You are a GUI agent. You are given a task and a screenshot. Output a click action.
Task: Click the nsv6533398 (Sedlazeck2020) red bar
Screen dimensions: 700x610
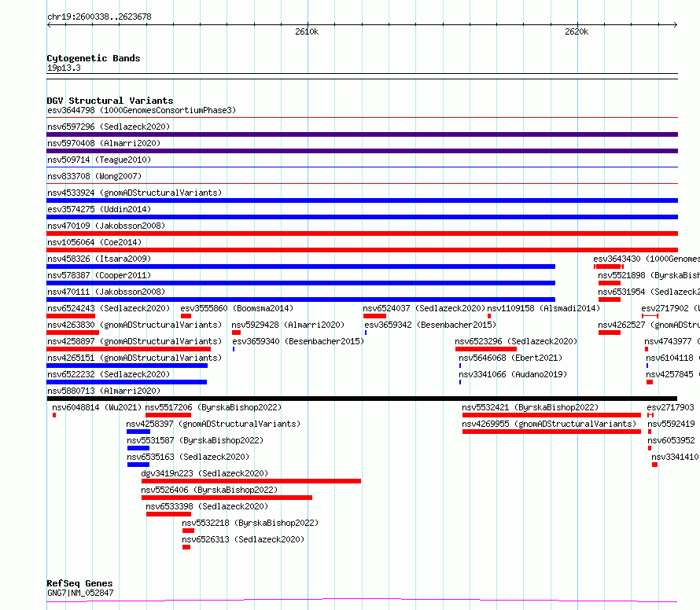[169, 514]
